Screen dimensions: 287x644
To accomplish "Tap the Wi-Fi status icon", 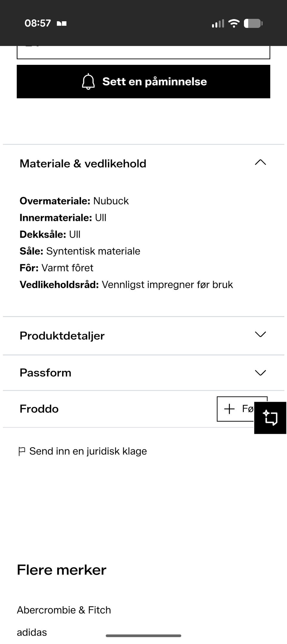I will [x=234, y=23].
